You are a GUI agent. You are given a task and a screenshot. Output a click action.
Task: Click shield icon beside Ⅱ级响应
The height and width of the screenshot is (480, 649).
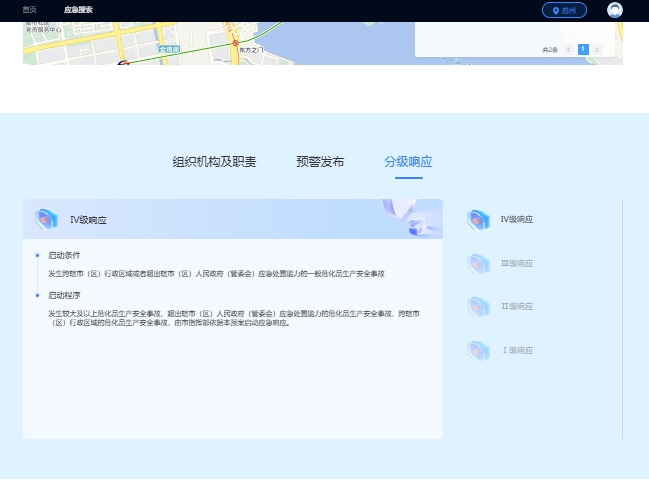click(478, 307)
